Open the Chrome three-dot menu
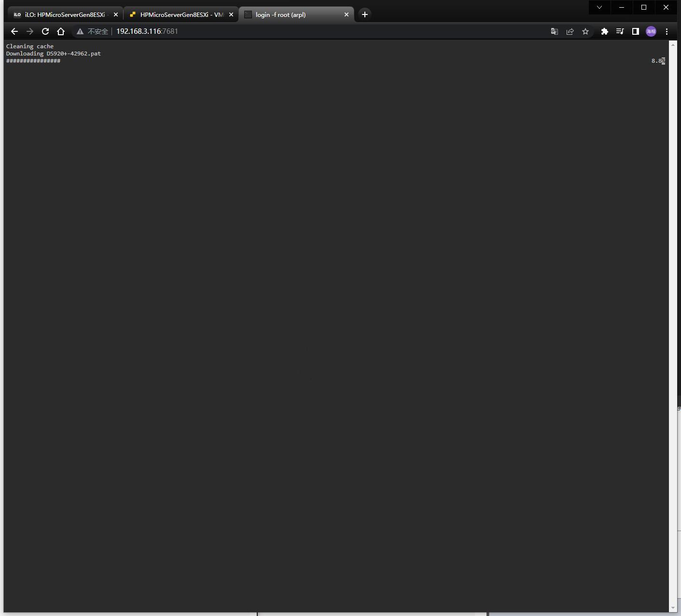Viewport: 681px width, 616px height. [x=667, y=31]
